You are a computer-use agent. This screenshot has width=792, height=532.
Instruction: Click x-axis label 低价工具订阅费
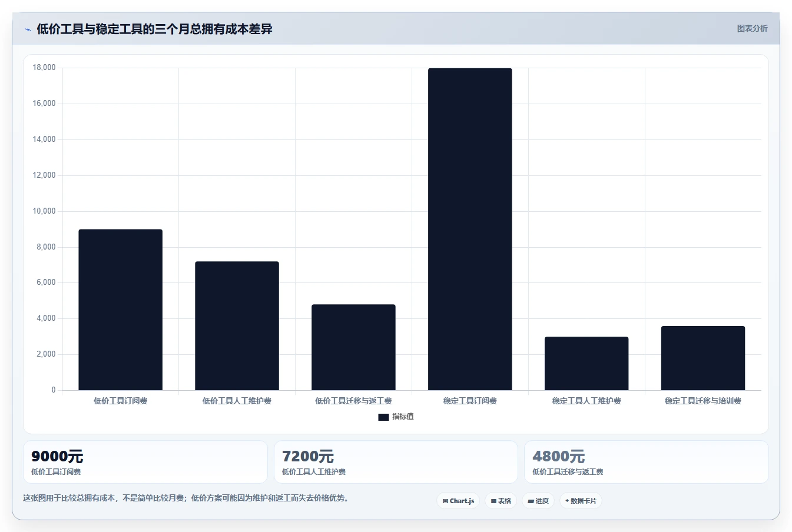(120, 401)
